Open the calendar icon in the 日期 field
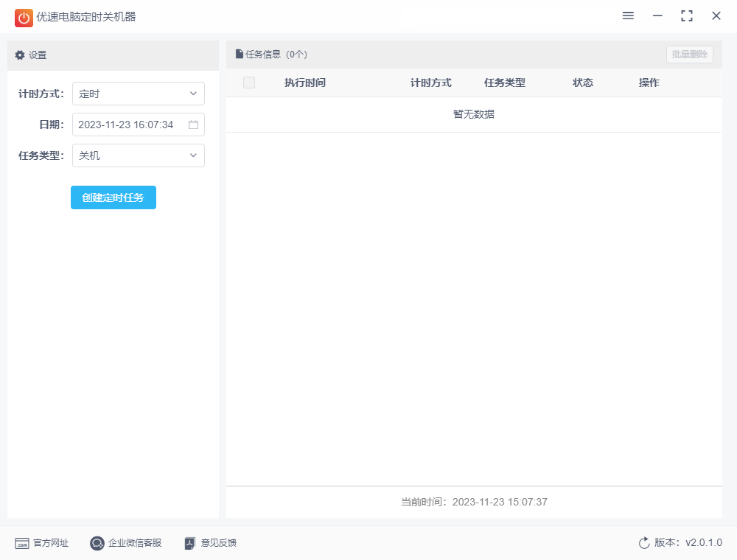This screenshot has height=560, width=737. [x=193, y=125]
